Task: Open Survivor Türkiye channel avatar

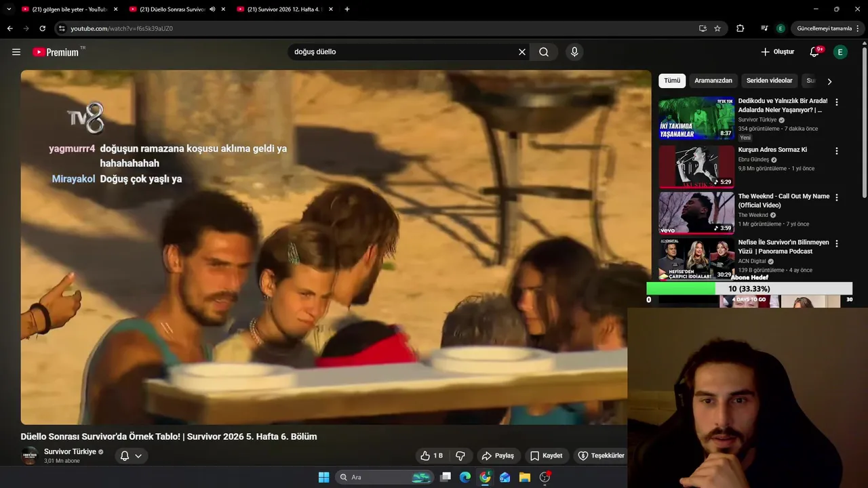Action: 29,455
